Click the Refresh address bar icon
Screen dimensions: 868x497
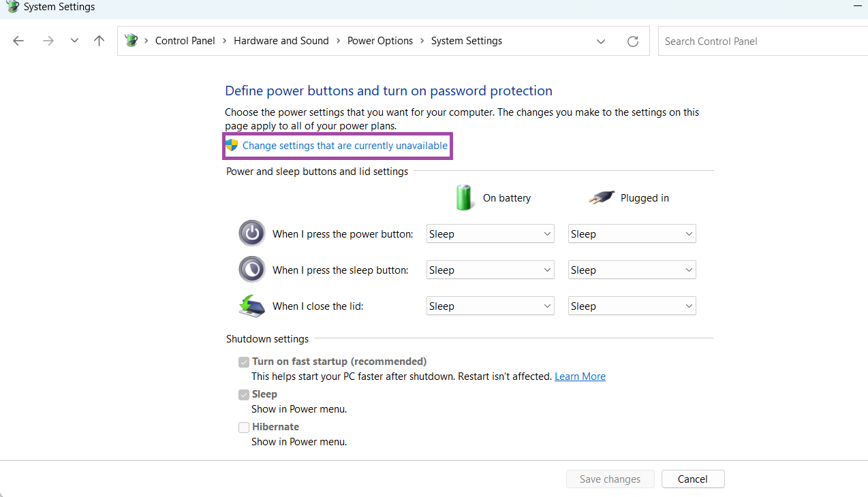click(633, 42)
